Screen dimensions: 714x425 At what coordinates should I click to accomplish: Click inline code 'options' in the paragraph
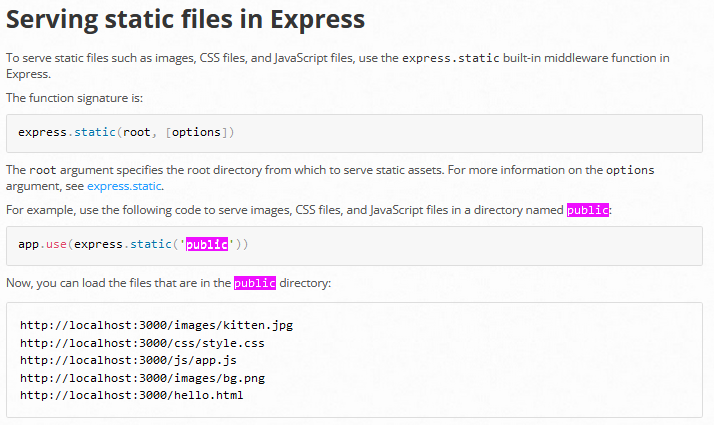(630, 170)
